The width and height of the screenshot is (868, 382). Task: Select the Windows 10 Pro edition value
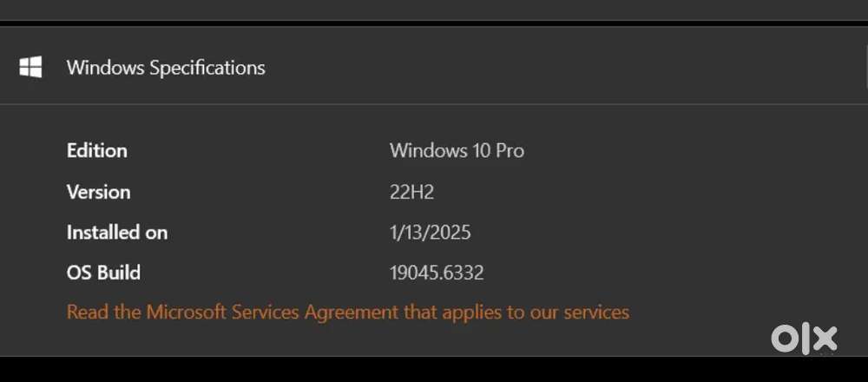pyautogui.click(x=457, y=150)
